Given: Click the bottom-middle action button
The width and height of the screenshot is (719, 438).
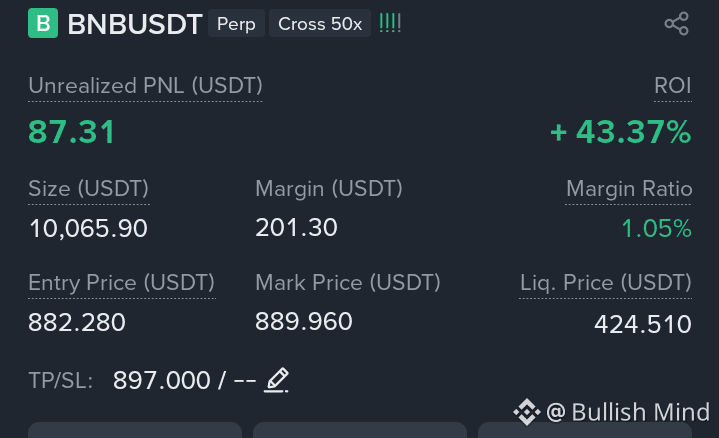Looking at the screenshot, I should tap(360, 430).
